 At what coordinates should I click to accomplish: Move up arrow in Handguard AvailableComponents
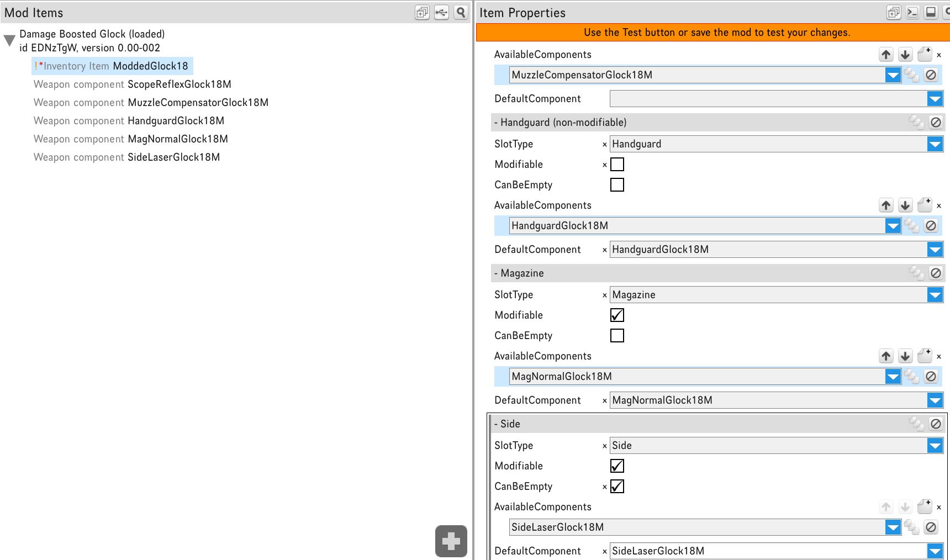(x=886, y=205)
